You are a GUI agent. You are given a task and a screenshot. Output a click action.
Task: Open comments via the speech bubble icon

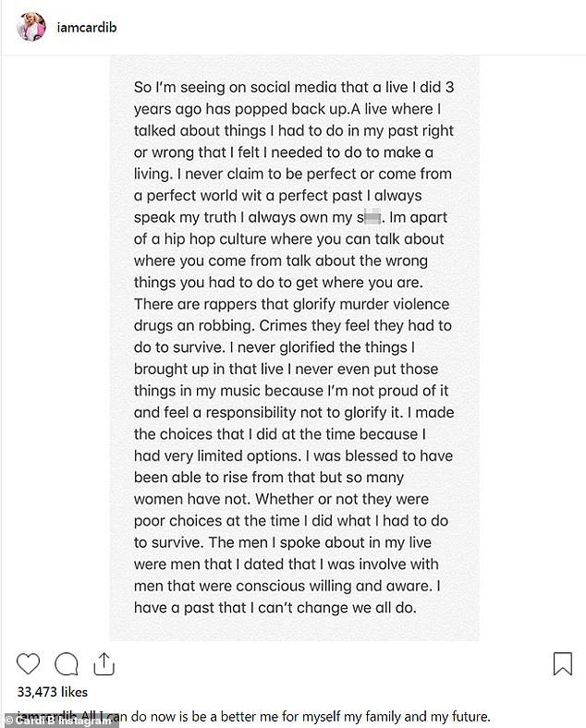(67, 664)
